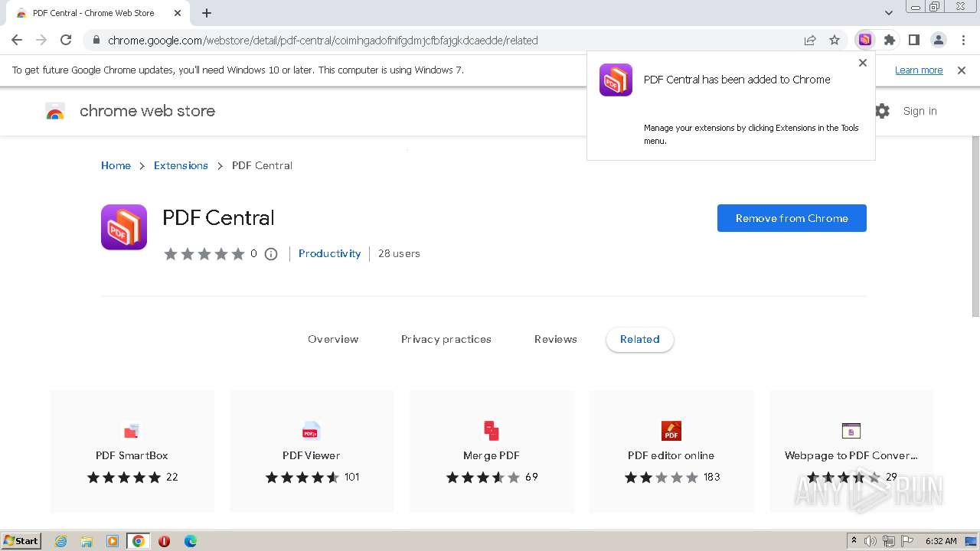Select Chrome in the taskbar
The height and width of the screenshot is (551, 980).
click(139, 541)
